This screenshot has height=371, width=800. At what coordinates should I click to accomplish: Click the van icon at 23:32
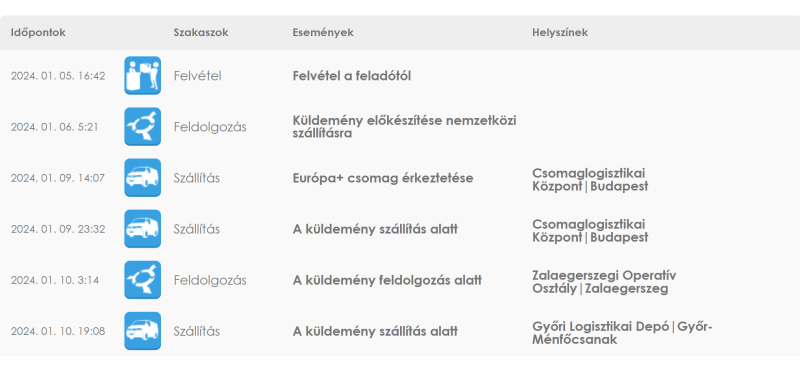click(x=142, y=229)
